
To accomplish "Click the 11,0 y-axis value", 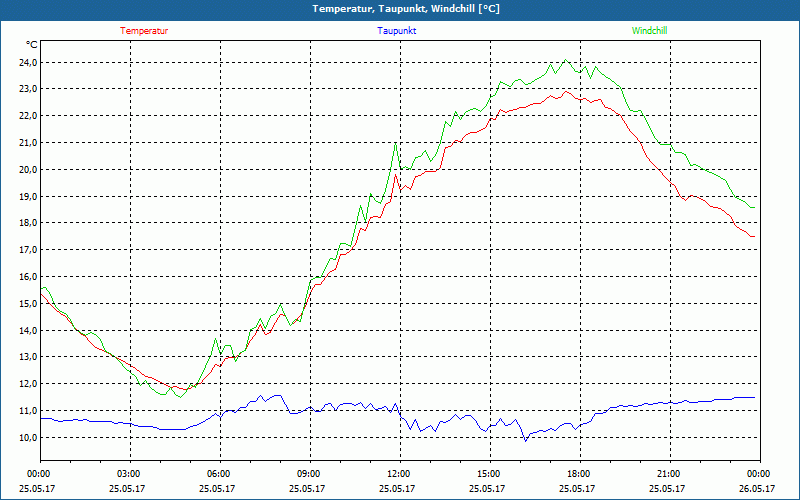I will [x=28, y=411].
